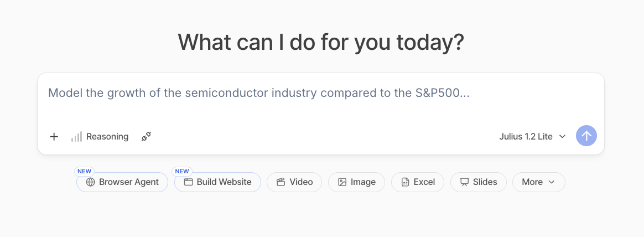Click the globe icon in Browser Agent
This screenshot has width=644, height=237.
point(90,182)
